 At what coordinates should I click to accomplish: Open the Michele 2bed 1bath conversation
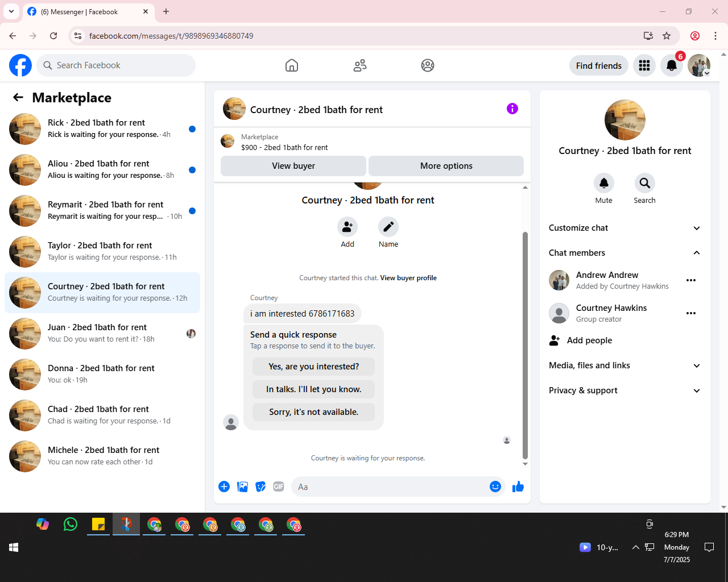point(102,456)
